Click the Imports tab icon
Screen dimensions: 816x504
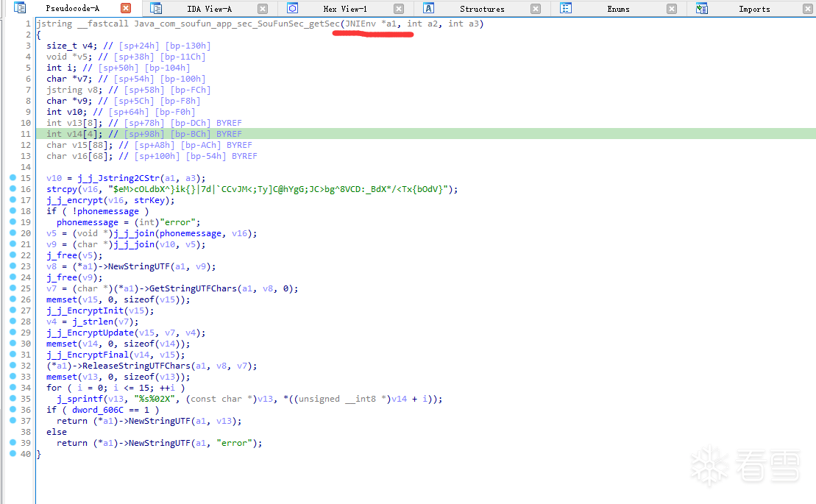click(x=701, y=8)
